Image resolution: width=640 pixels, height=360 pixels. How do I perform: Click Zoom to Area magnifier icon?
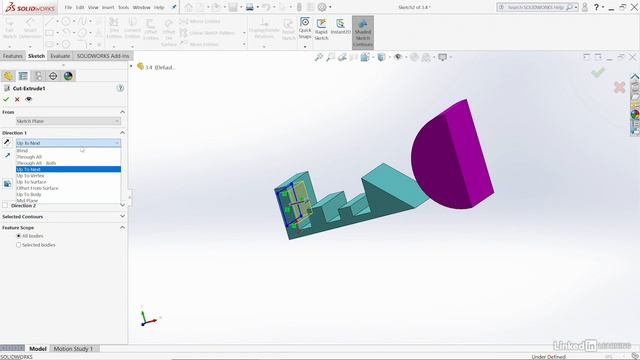[x=331, y=57]
